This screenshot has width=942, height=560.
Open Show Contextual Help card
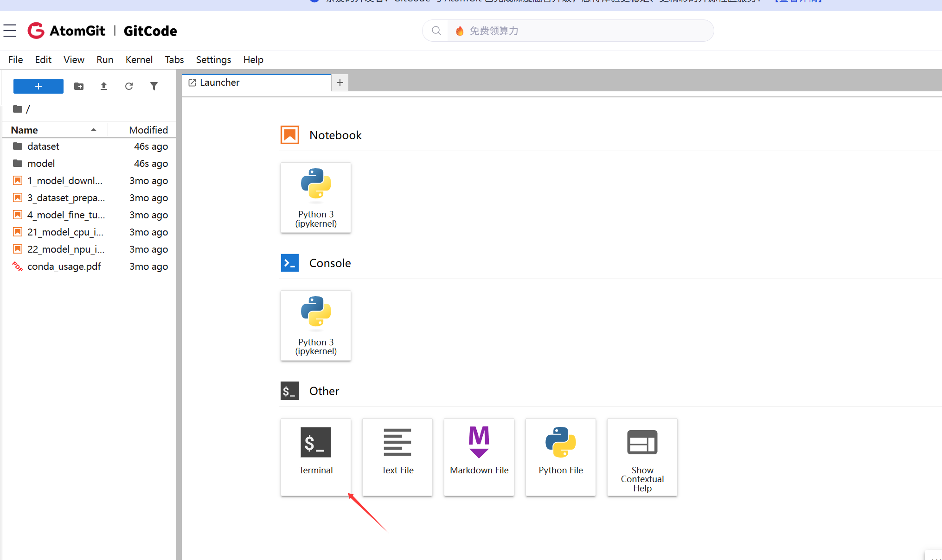[x=642, y=456]
